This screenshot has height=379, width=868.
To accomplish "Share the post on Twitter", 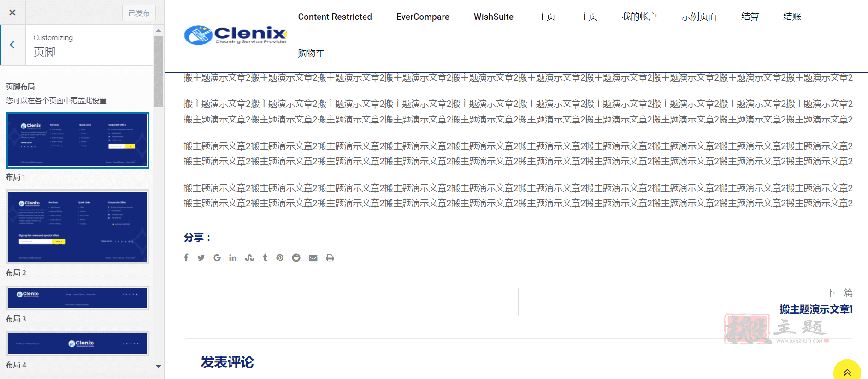I will point(201,257).
